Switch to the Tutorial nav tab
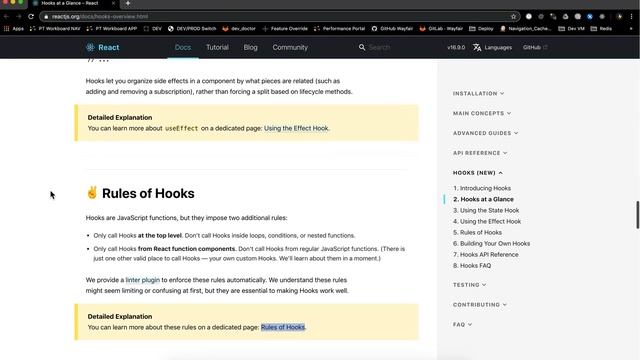Image resolution: width=640 pixels, height=360 pixels. pyautogui.click(x=217, y=47)
